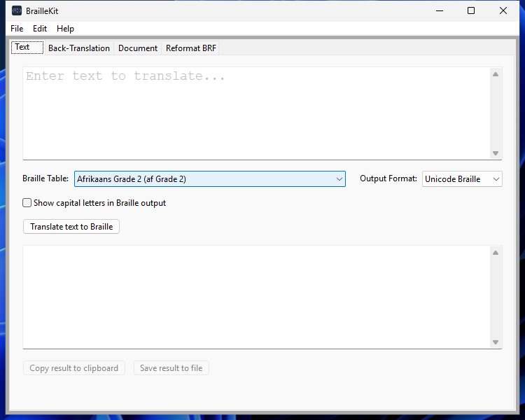Click output box scrollbar down arrow

click(x=496, y=342)
